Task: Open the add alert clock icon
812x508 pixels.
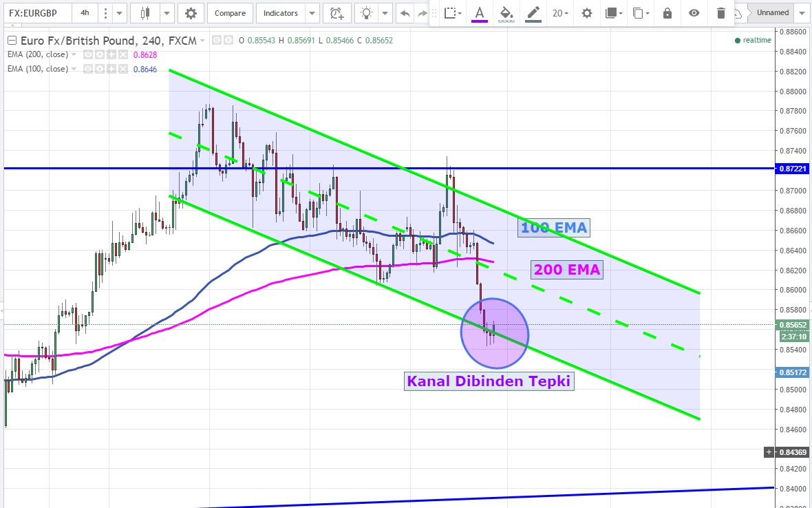Action: [x=336, y=13]
